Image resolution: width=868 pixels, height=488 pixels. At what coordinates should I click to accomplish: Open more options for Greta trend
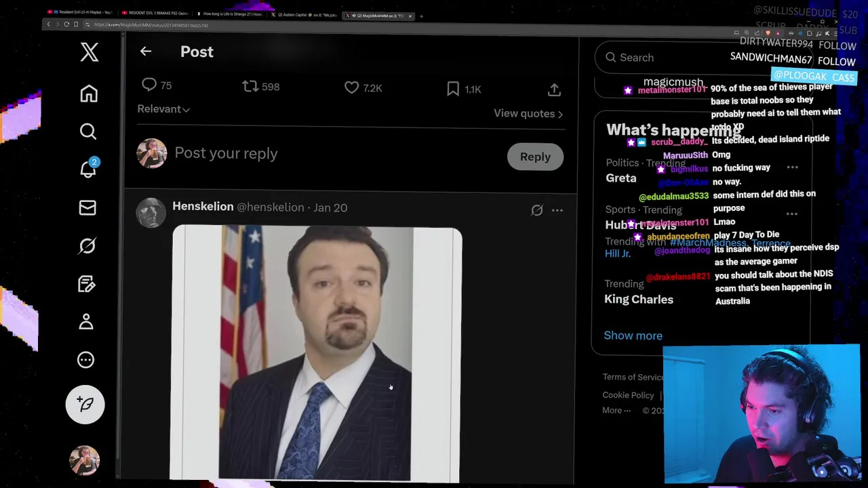click(792, 167)
